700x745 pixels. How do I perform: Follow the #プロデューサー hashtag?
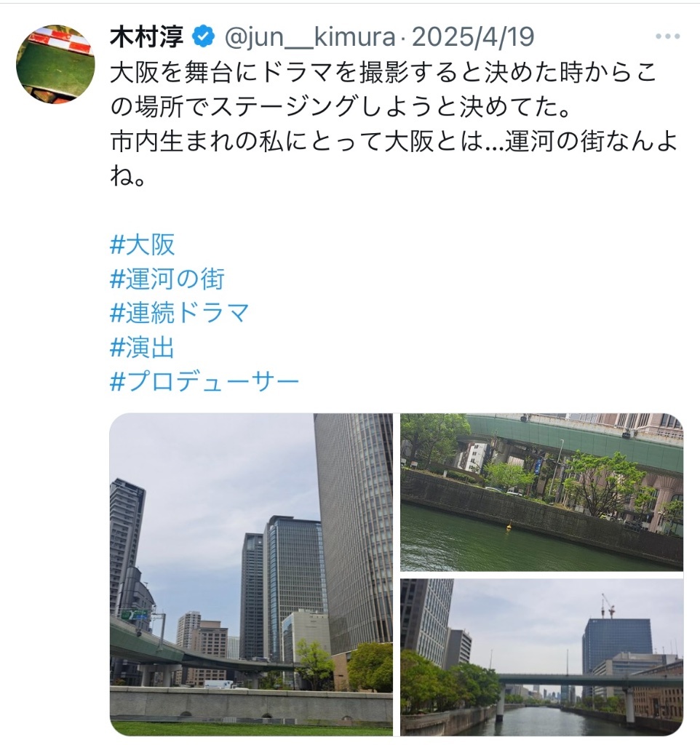[x=204, y=381]
